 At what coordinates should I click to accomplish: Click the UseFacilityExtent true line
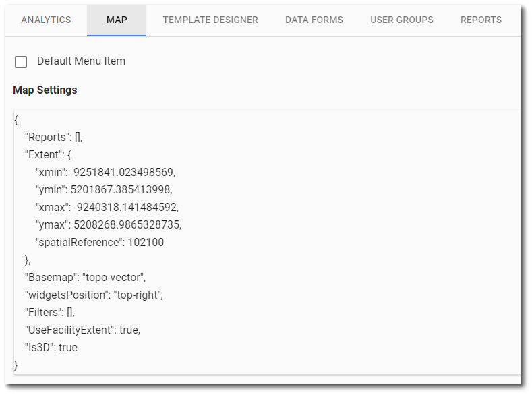point(83,330)
